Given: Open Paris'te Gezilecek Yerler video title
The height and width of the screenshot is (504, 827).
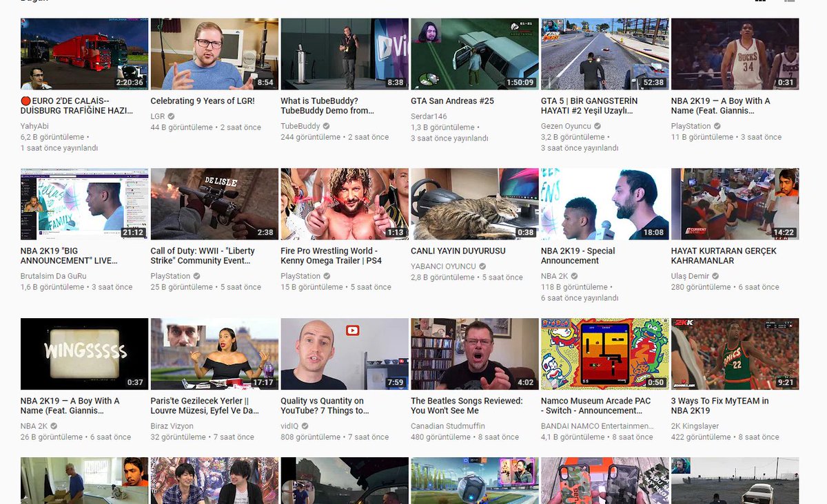Looking at the screenshot, I should [205, 406].
